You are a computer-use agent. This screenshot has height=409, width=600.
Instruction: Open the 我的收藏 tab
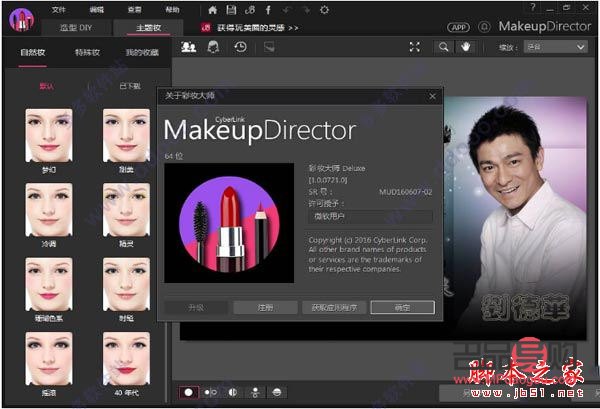coord(141,50)
